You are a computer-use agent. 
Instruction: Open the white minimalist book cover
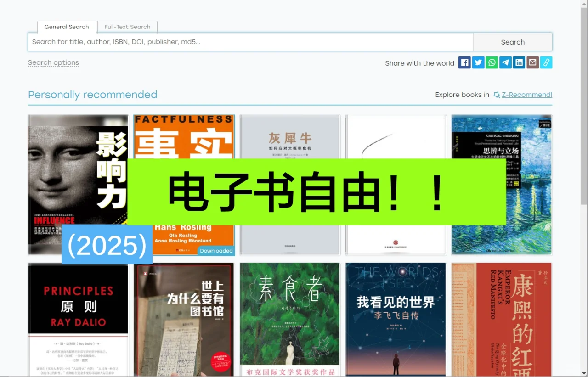[396, 185]
